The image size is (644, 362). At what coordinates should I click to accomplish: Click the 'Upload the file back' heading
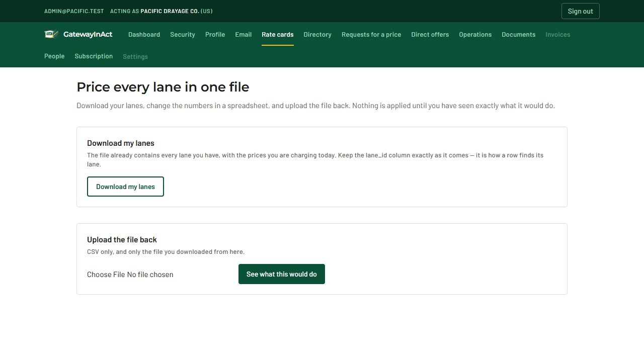122,240
